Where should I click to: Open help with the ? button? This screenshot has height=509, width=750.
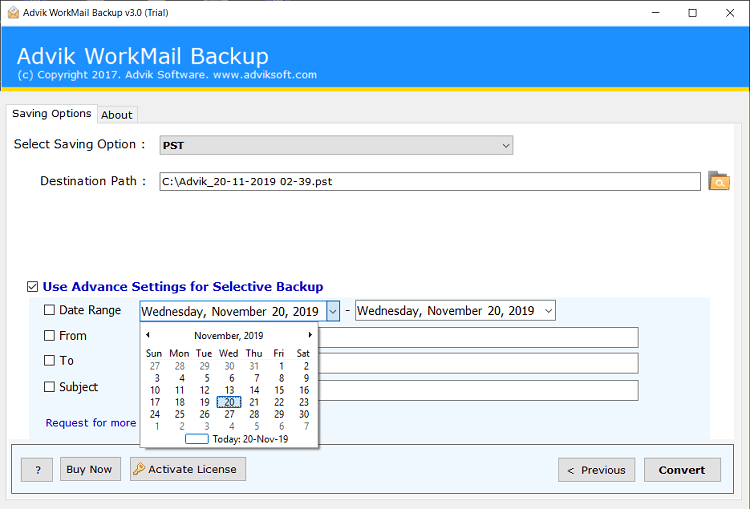pyautogui.click(x=37, y=470)
